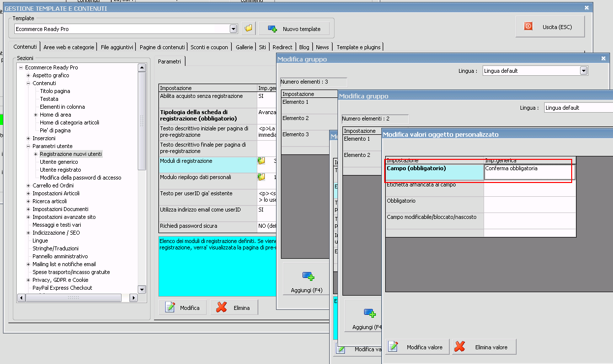Select Pie' di pagina tree item
The image size is (613, 364).
click(55, 130)
